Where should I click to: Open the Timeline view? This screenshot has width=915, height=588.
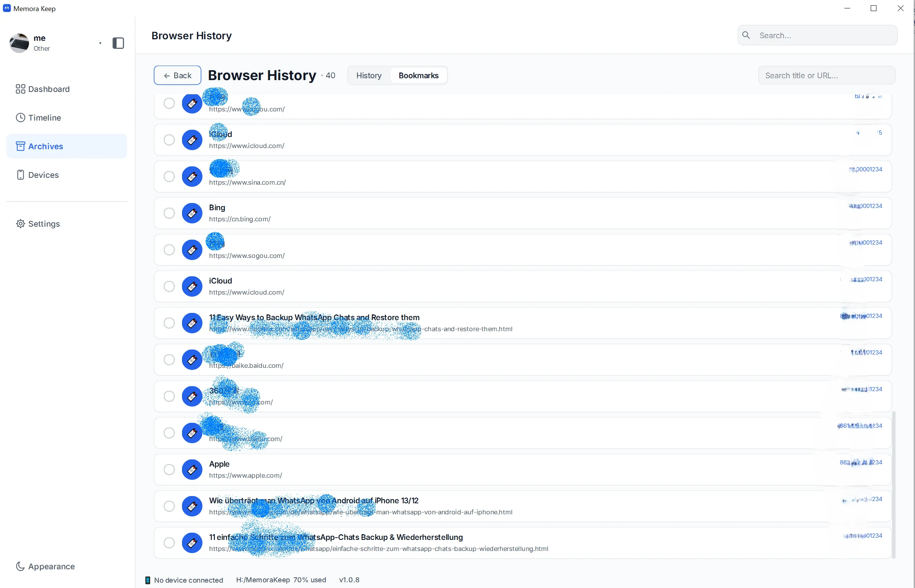tap(38, 118)
